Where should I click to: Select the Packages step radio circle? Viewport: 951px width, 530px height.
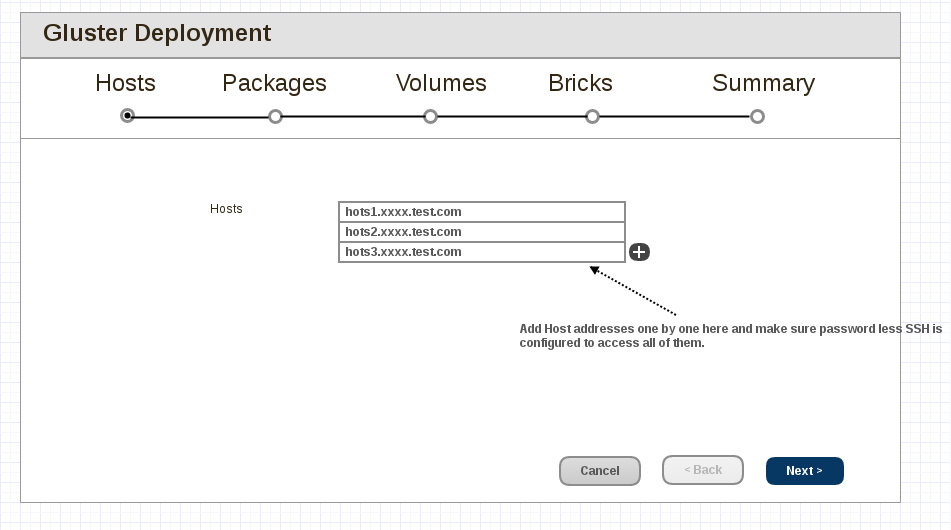click(275, 116)
